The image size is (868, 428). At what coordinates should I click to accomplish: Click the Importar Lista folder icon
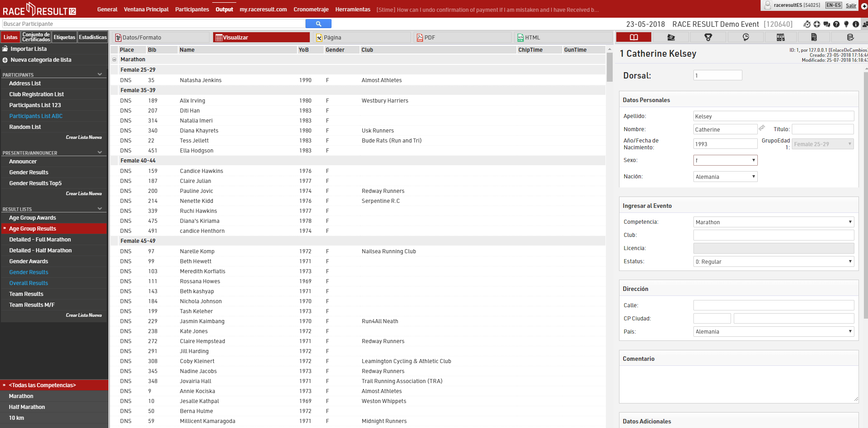click(5, 49)
